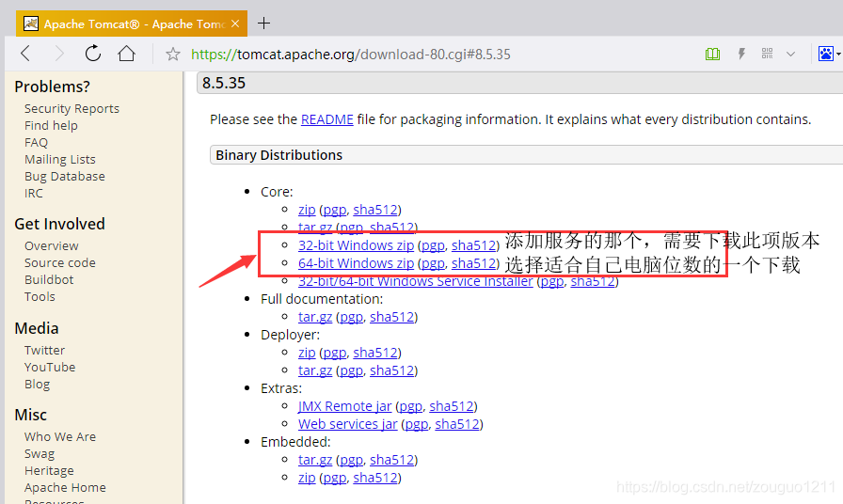Open reader mode book icon
Image resolution: width=843 pixels, height=504 pixels.
click(712, 54)
